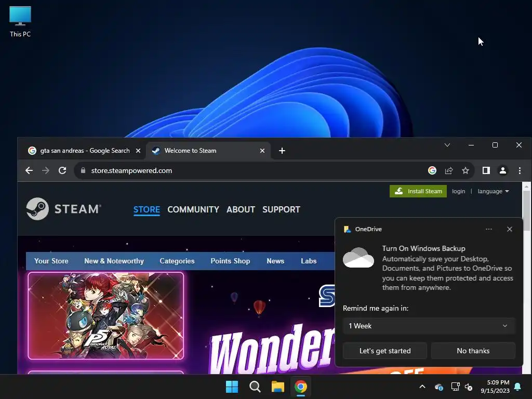This screenshot has width=532, height=399.
Task: Click Chrome icon in taskbar
Action: click(x=301, y=387)
